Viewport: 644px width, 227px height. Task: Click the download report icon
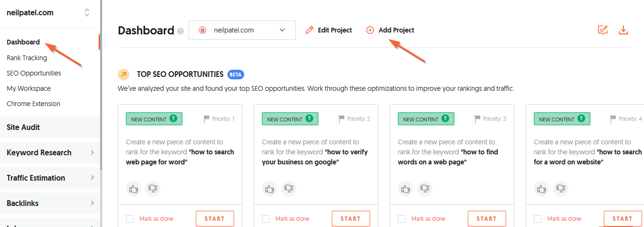[x=623, y=30]
